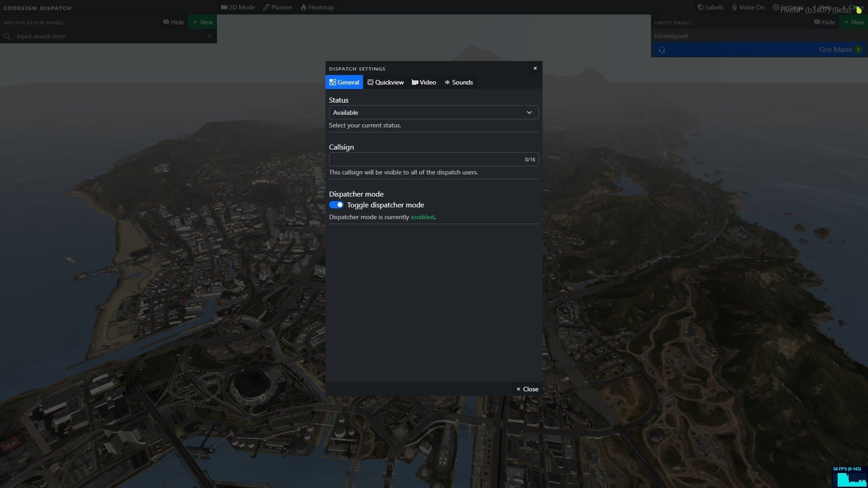Toggle dispatcher mode switch off

click(x=336, y=205)
